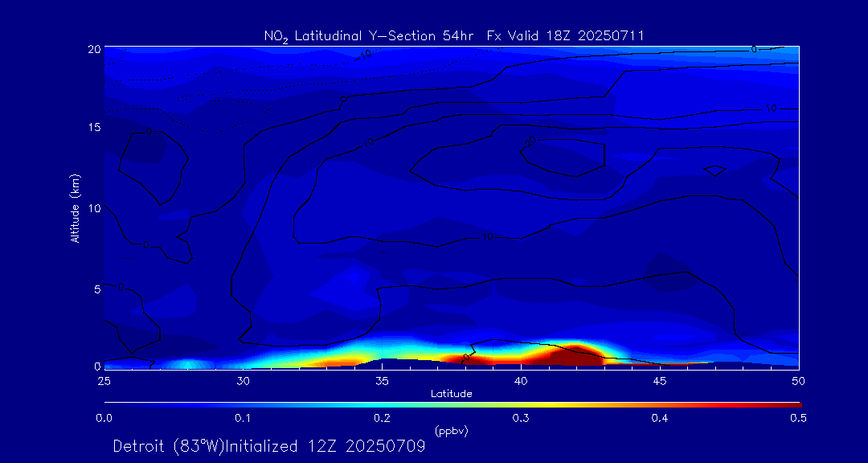Click colorbar value "0.0"

click(x=104, y=418)
